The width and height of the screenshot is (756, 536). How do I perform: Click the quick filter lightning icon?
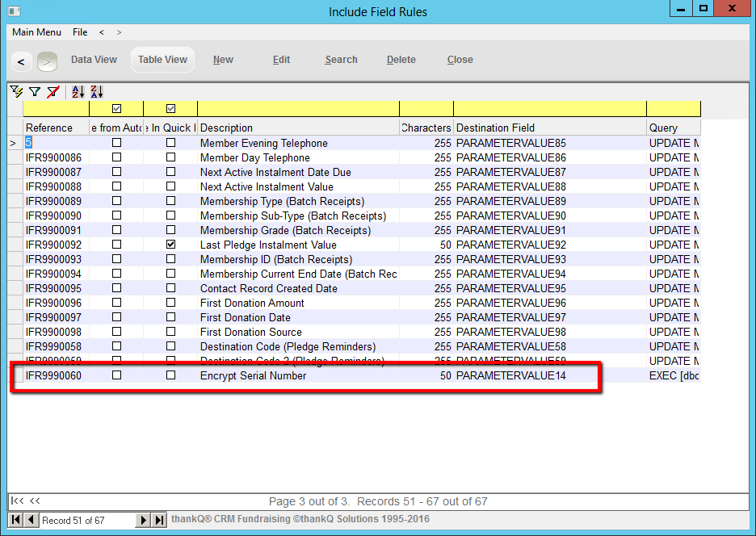tap(16, 92)
